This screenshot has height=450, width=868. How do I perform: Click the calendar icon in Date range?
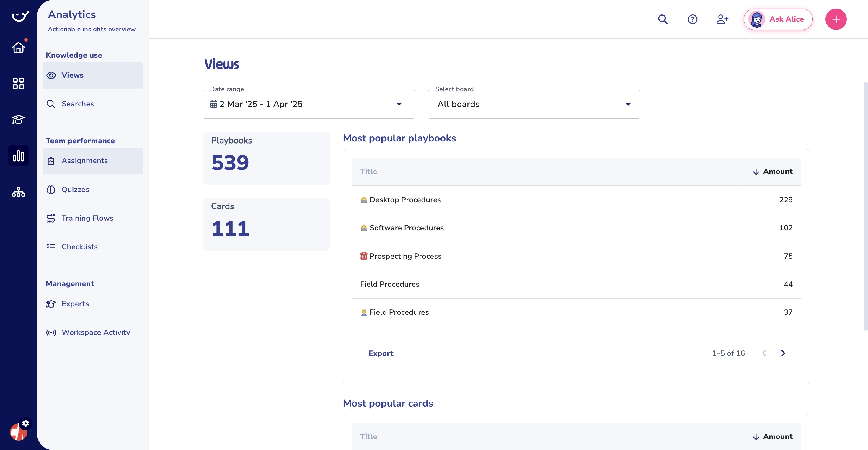(x=213, y=104)
